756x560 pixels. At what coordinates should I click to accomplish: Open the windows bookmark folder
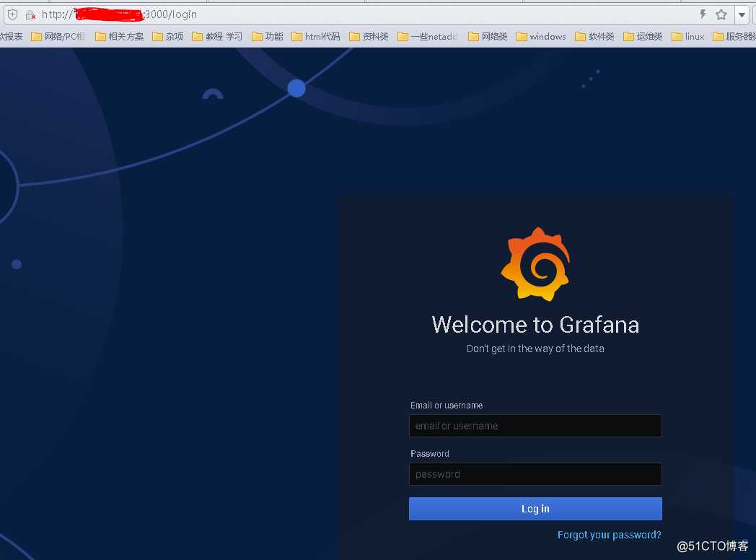[541, 36]
